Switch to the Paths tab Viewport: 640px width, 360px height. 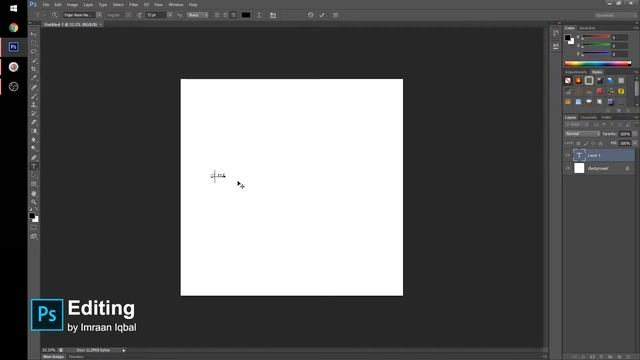tap(606, 118)
